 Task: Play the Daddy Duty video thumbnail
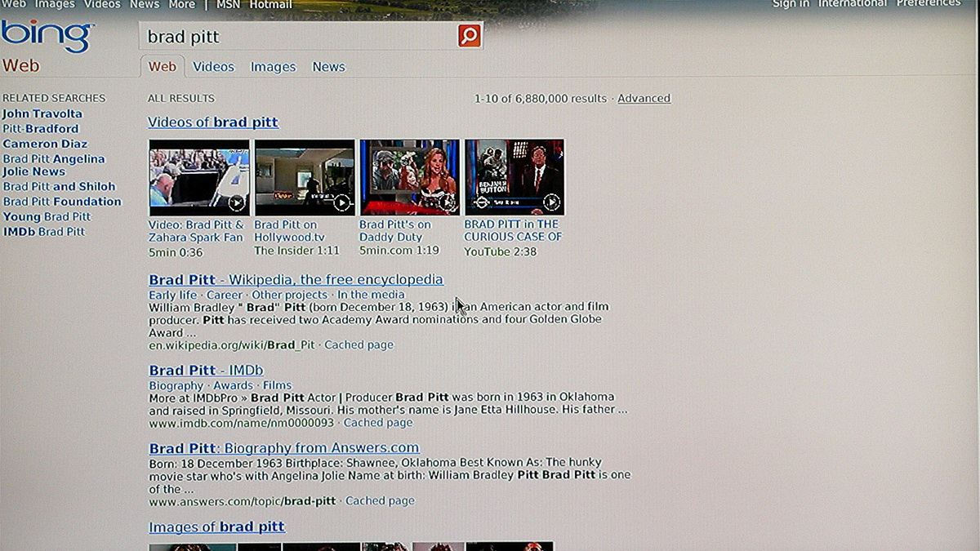410,177
